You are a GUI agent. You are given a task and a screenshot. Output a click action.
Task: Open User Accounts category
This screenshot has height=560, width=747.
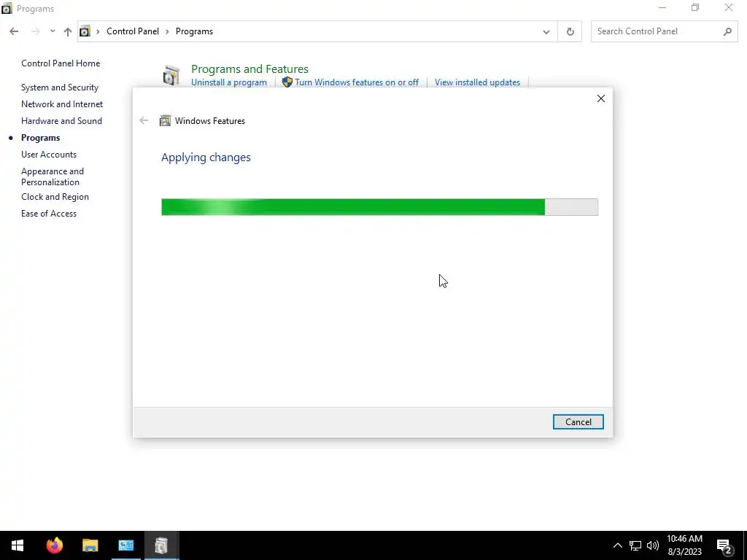point(49,155)
